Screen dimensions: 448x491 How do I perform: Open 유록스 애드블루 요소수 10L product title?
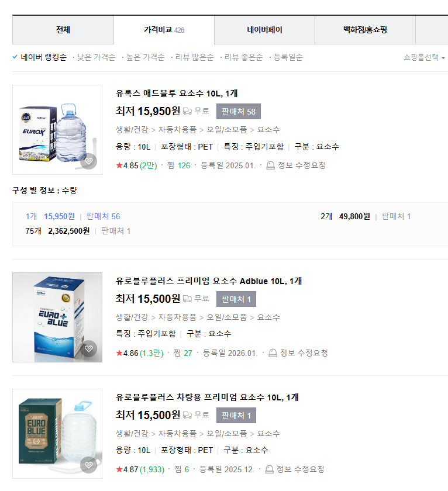[x=176, y=94]
